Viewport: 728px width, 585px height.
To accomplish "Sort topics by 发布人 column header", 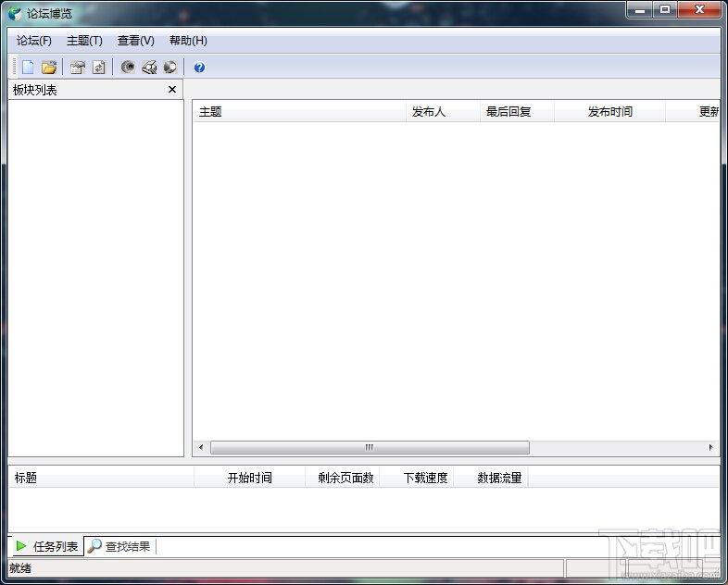I will pyautogui.click(x=429, y=112).
